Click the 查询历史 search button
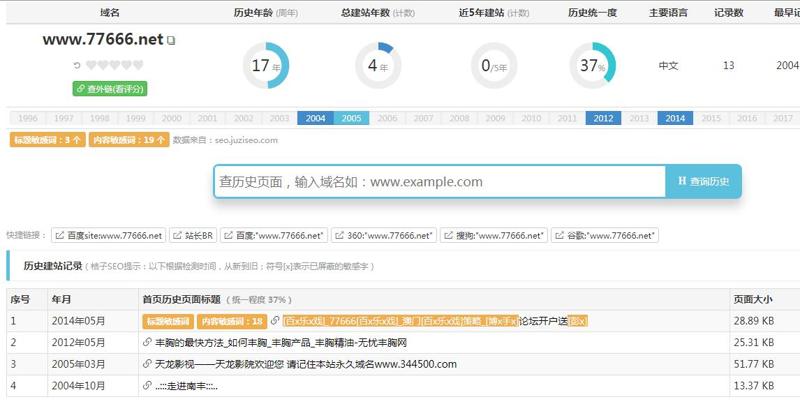The width and height of the screenshot is (800, 404). point(703,182)
